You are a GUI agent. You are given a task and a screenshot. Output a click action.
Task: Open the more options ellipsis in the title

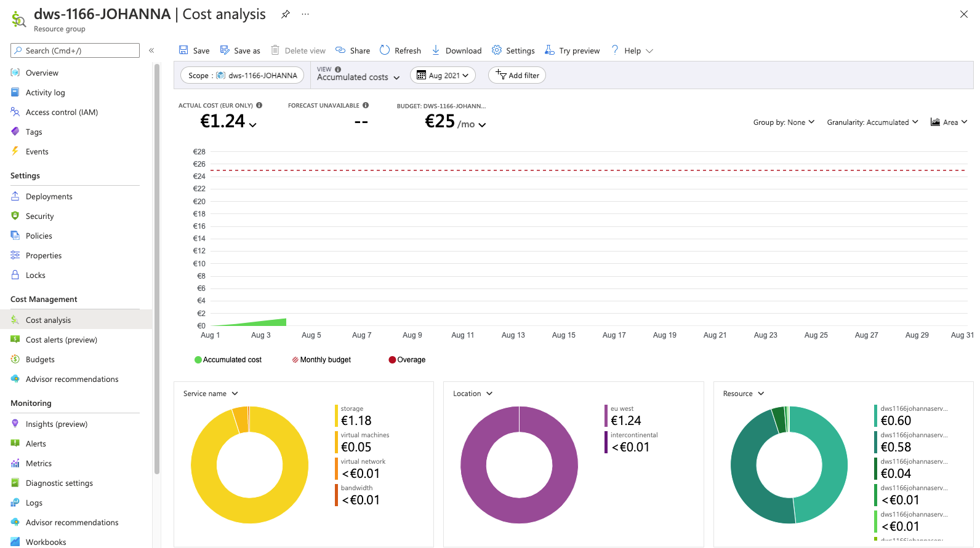[305, 14]
